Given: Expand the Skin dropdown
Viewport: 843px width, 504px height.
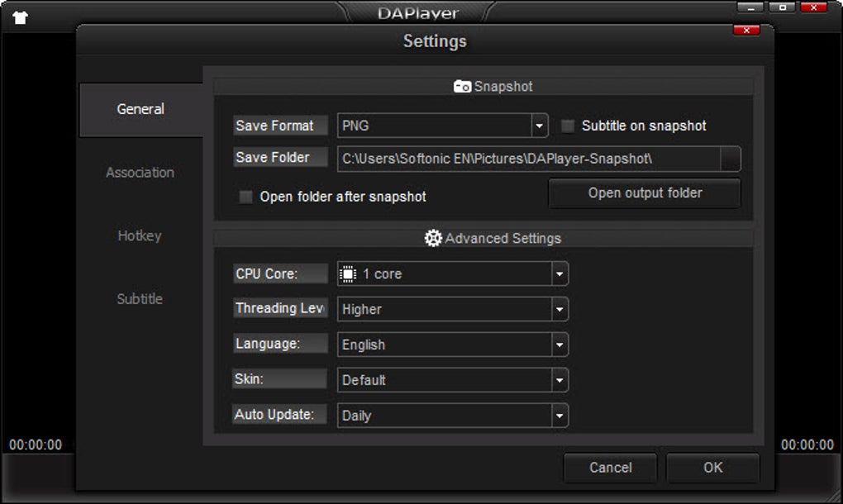Looking at the screenshot, I should (x=560, y=380).
